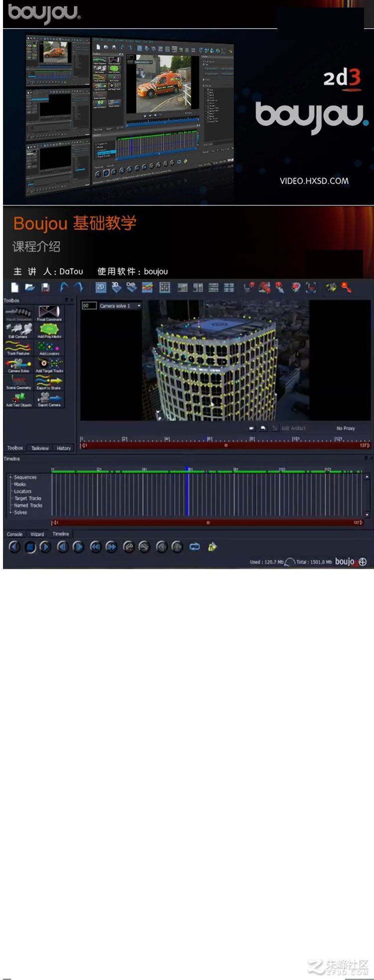Open the Camera solve 1 dropdown
The width and height of the screenshot is (374, 980).
pyautogui.click(x=120, y=306)
